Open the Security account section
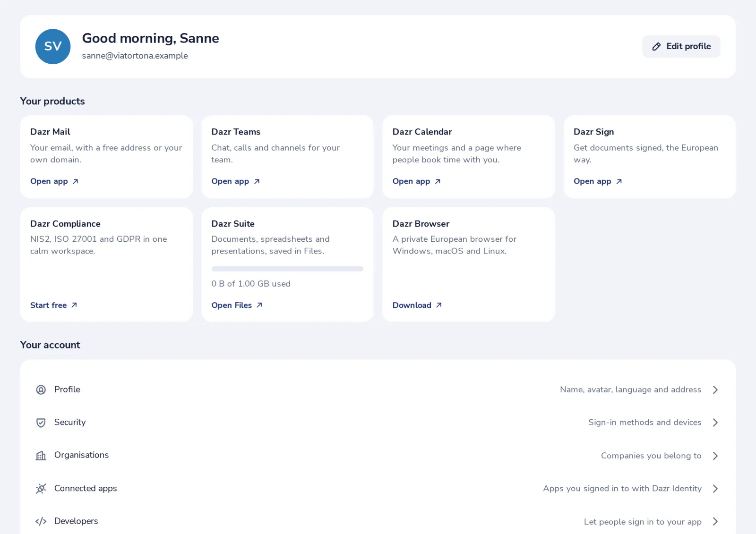The image size is (756, 534). click(378, 423)
